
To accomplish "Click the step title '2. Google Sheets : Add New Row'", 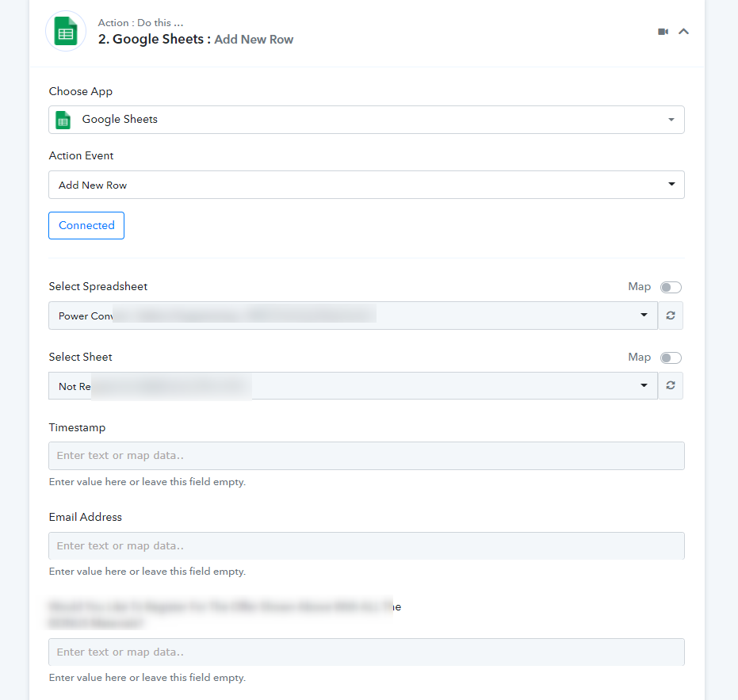I will pos(195,39).
